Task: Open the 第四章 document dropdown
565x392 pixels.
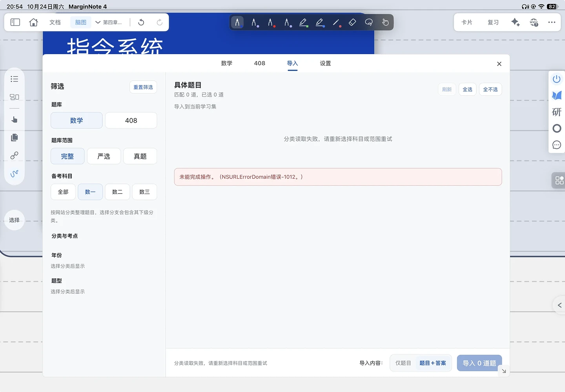Action: pos(109,22)
